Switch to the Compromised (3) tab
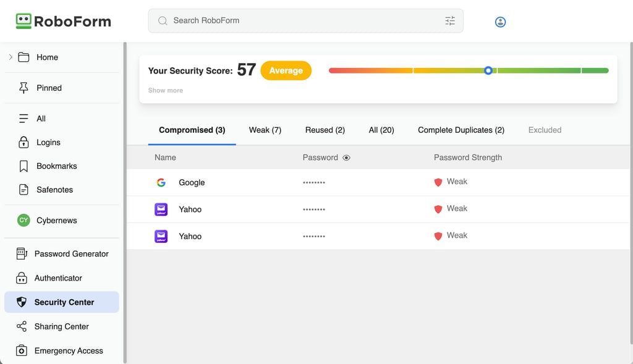 (x=192, y=130)
